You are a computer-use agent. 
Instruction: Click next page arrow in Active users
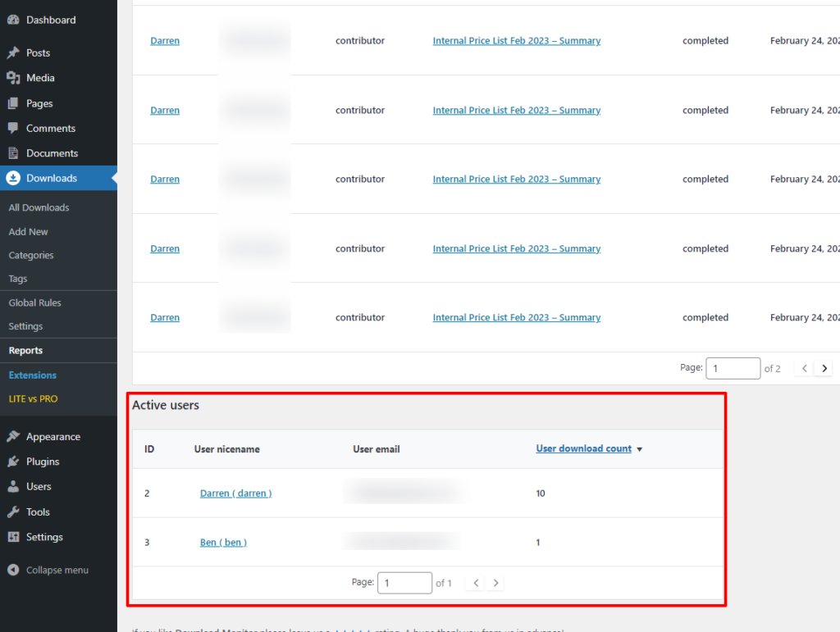pyautogui.click(x=495, y=583)
